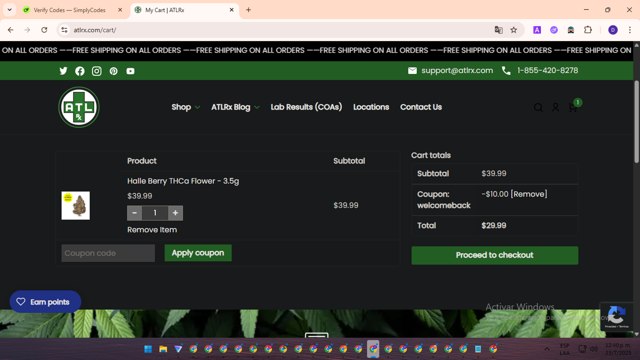Click the Coupon code field

tap(108, 253)
